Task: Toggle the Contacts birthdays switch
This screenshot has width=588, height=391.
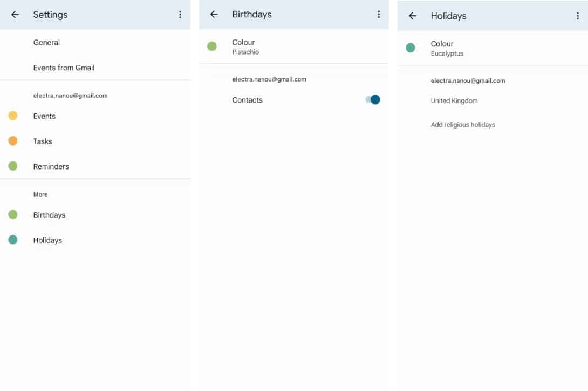Action: (373, 99)
